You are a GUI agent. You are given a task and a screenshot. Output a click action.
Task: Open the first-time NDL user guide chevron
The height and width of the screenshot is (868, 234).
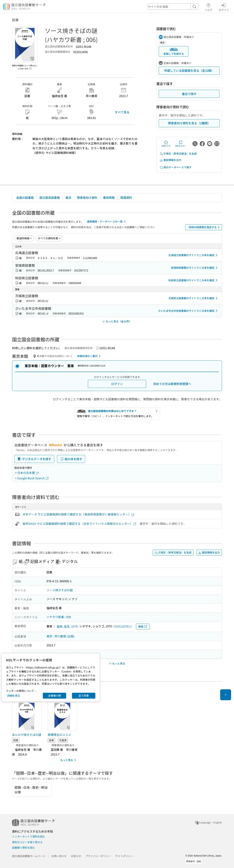click(x=156, y=411)
